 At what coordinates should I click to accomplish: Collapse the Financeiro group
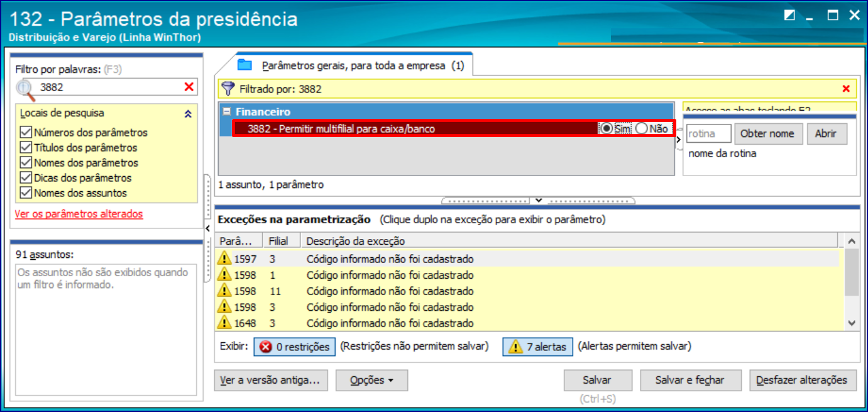point(227,111)
